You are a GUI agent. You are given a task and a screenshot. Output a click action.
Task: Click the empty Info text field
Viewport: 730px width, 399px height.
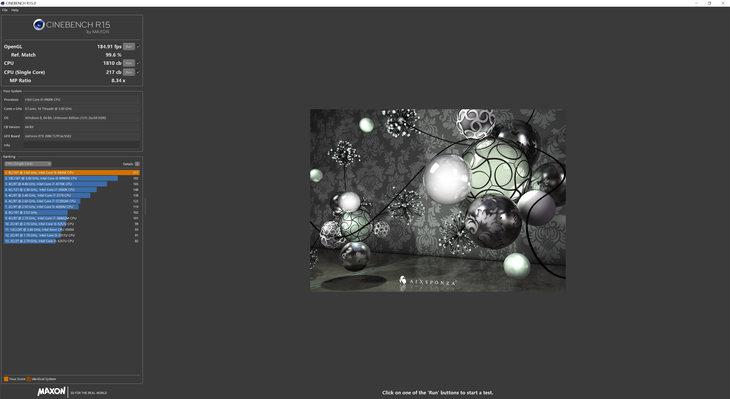click(81, 145)
